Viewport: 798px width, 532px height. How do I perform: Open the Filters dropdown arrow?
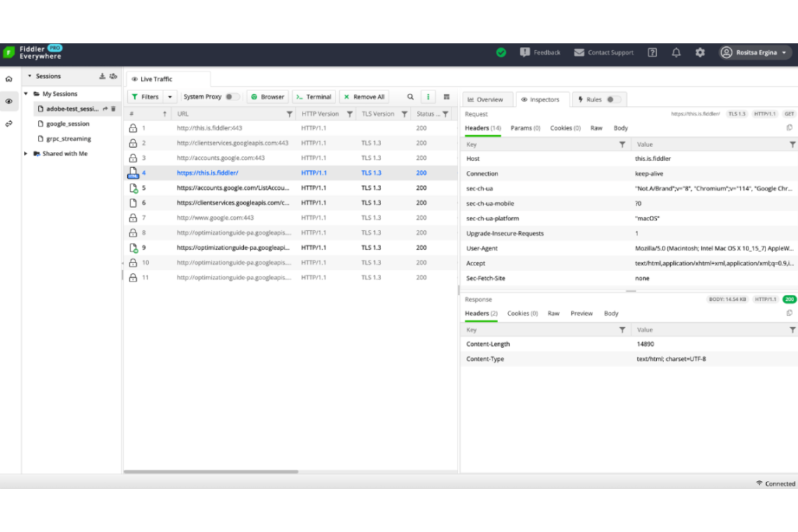[170, 97]
